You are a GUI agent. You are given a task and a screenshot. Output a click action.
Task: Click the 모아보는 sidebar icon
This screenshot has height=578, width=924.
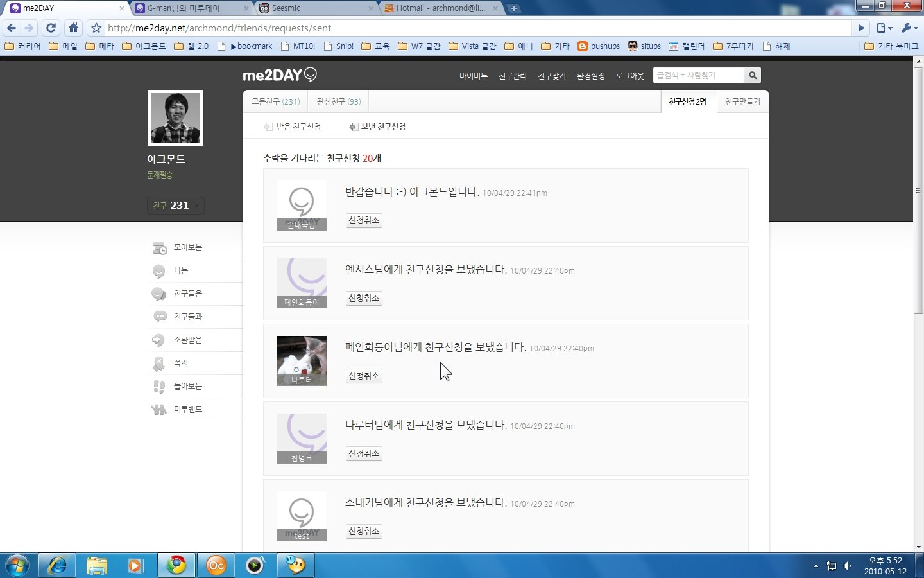pos(159,248)
